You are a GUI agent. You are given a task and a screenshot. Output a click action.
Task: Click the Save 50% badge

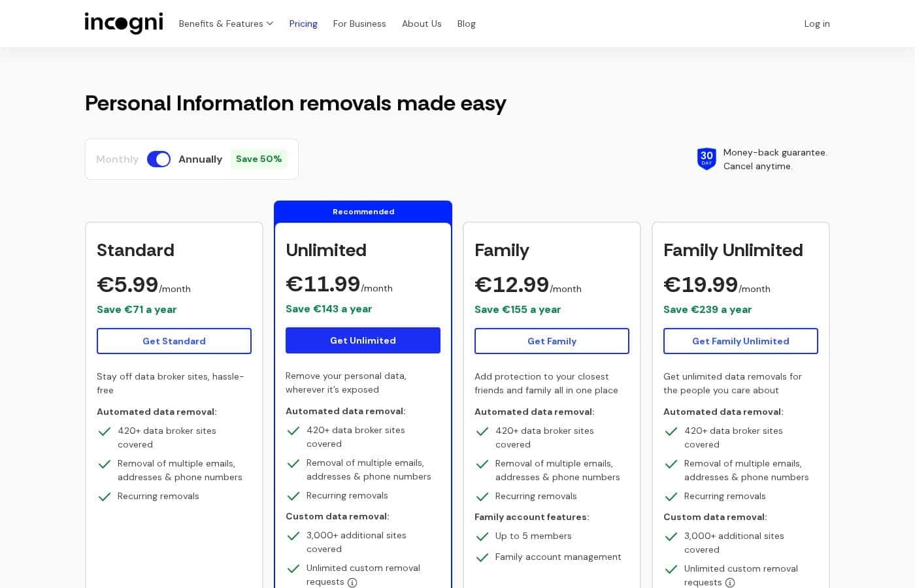point(259,159)
